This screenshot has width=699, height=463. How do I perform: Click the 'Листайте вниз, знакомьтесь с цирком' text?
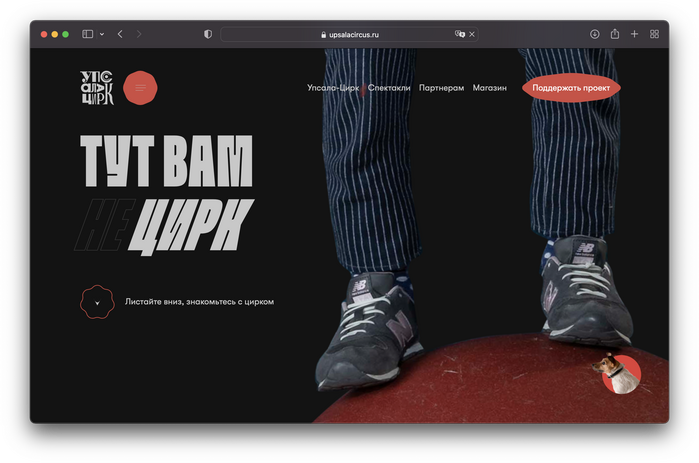(199, 302)
